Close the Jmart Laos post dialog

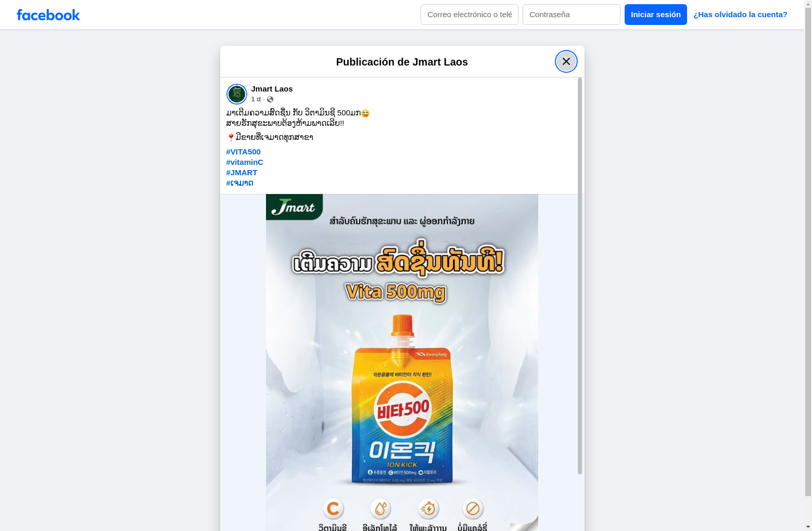point(566,61)
